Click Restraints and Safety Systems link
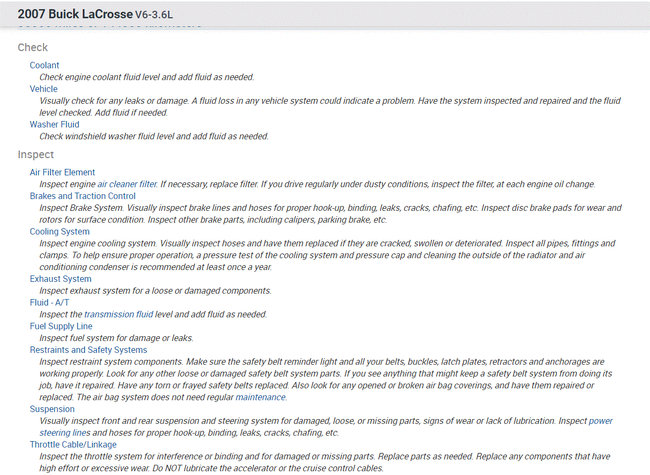The height and width of the screenshot is (475, 650). [x=89, y=350]
